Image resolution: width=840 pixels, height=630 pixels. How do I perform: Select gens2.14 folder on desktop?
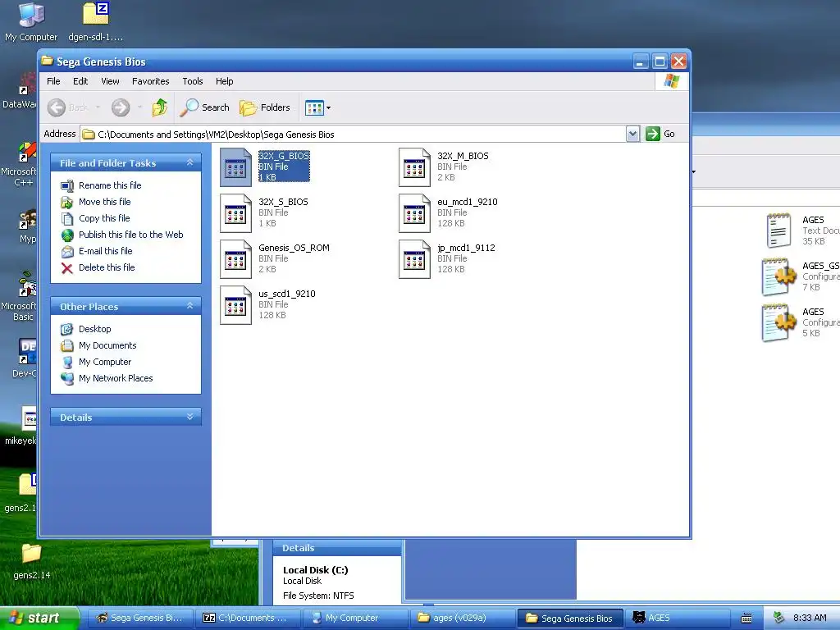pyautogui.click(x=32, y=562)
